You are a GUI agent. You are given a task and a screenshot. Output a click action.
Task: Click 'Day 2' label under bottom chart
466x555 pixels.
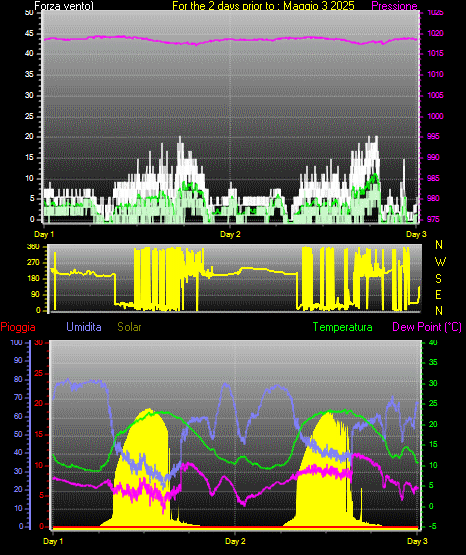235,541
